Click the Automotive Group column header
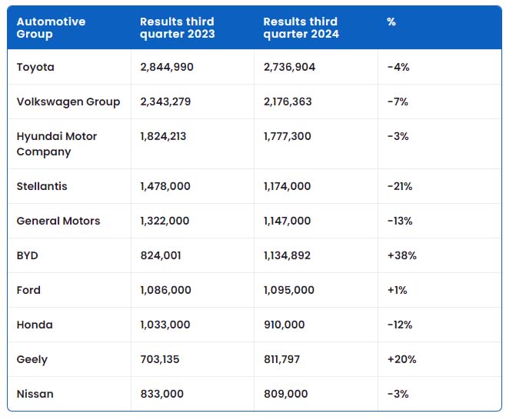 (51, 28)
